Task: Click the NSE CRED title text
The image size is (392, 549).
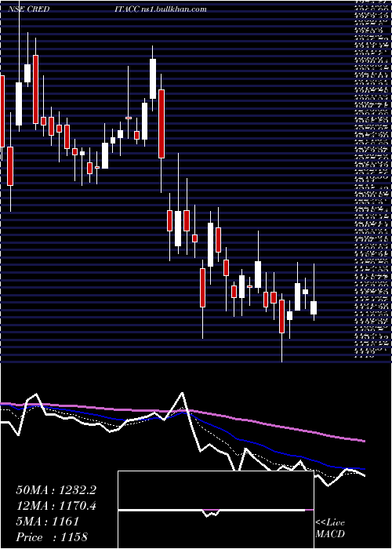Action: (x=28, y=9)
